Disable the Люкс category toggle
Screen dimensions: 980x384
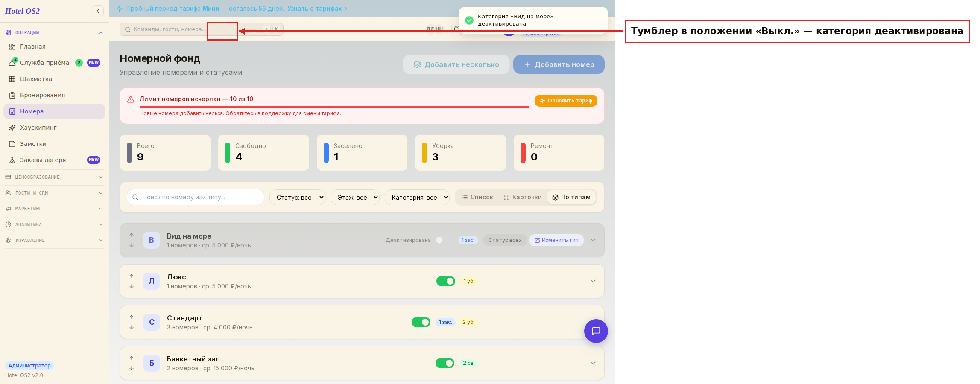445,281
